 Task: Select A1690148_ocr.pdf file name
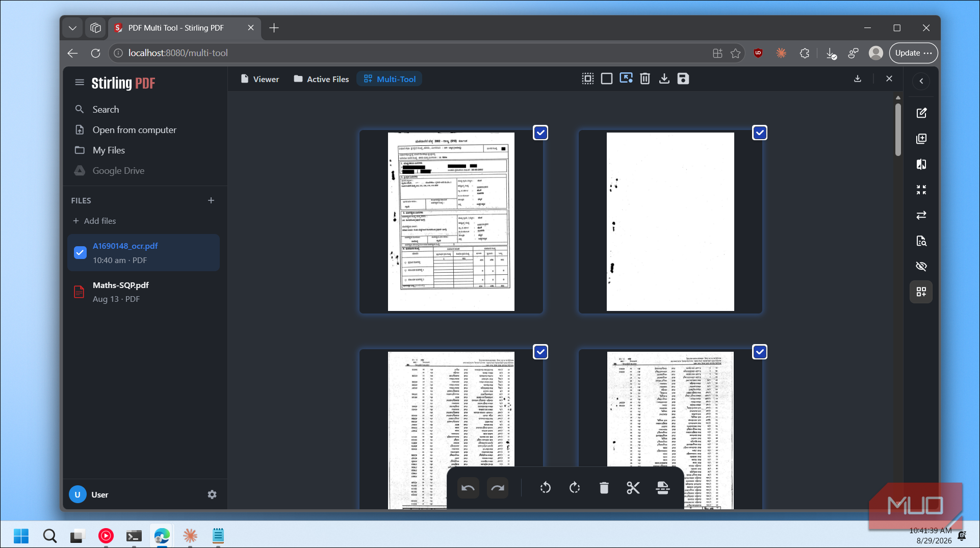[x=125, y=246]
